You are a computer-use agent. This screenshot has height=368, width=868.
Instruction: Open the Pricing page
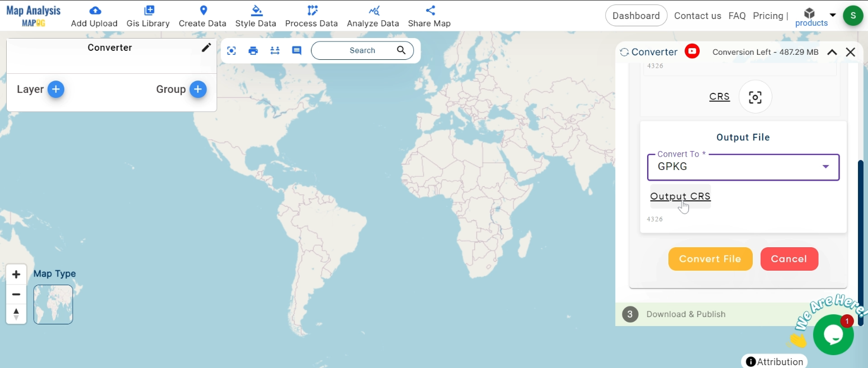[768, 16]
